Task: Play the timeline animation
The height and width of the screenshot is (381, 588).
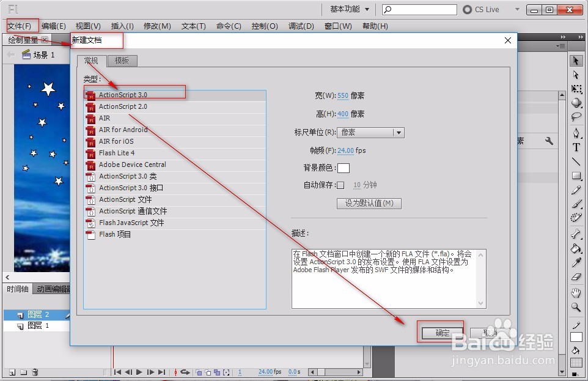Action: click(139, 372)
